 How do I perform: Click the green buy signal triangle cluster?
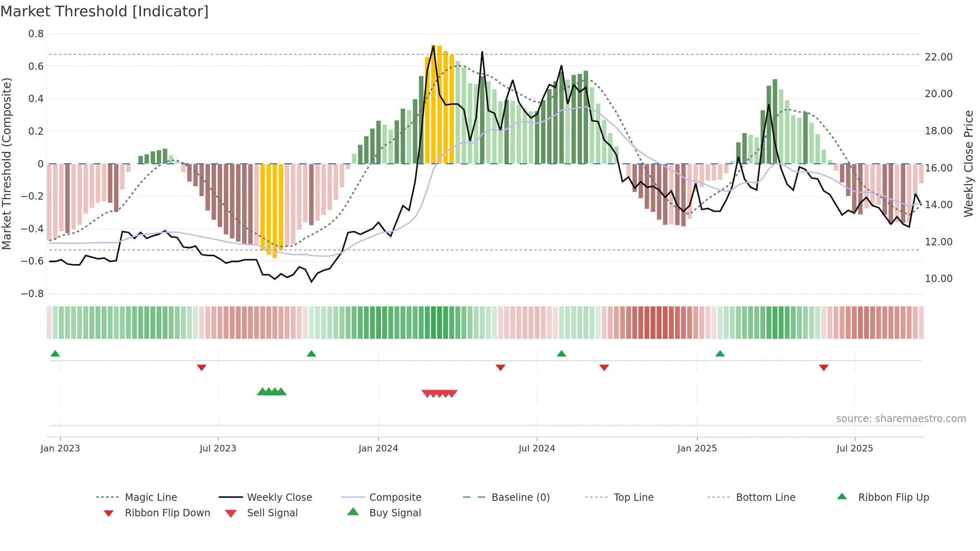(x=272, y=391)
